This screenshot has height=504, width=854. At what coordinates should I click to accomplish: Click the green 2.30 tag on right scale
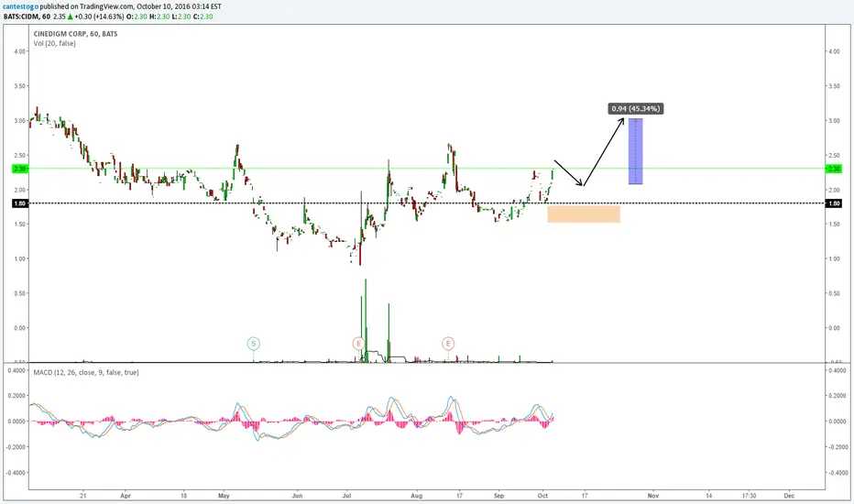(x=834, y=169)
